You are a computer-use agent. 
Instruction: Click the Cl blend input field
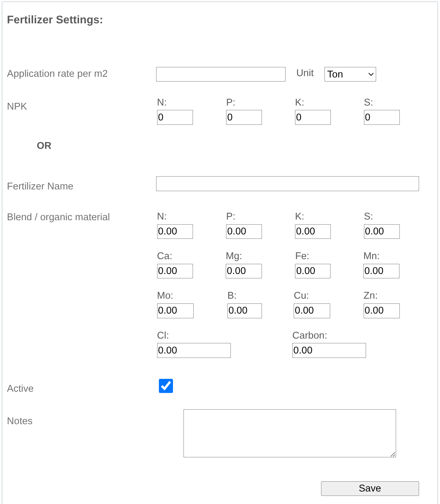[193, 350]
